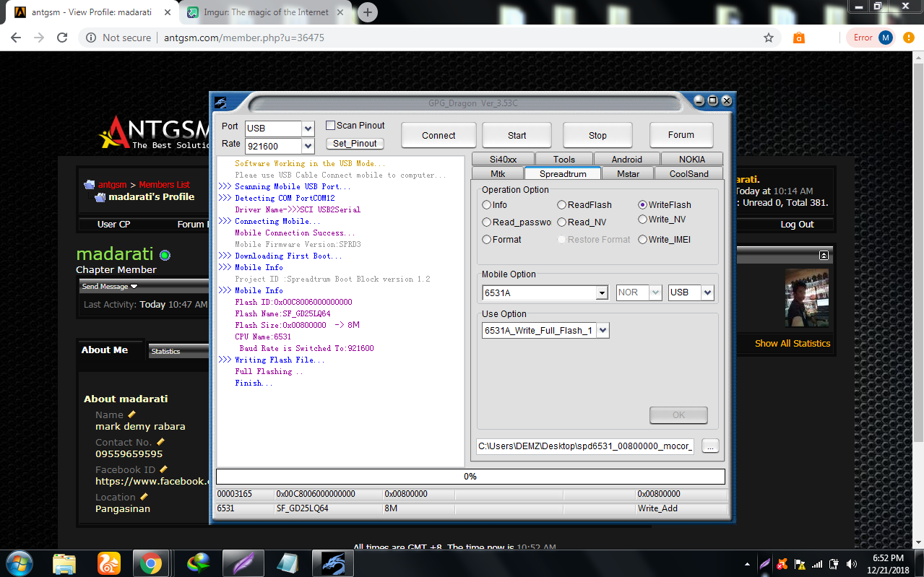
Task: Click Show All Statistics link
Action: (793, 343)
